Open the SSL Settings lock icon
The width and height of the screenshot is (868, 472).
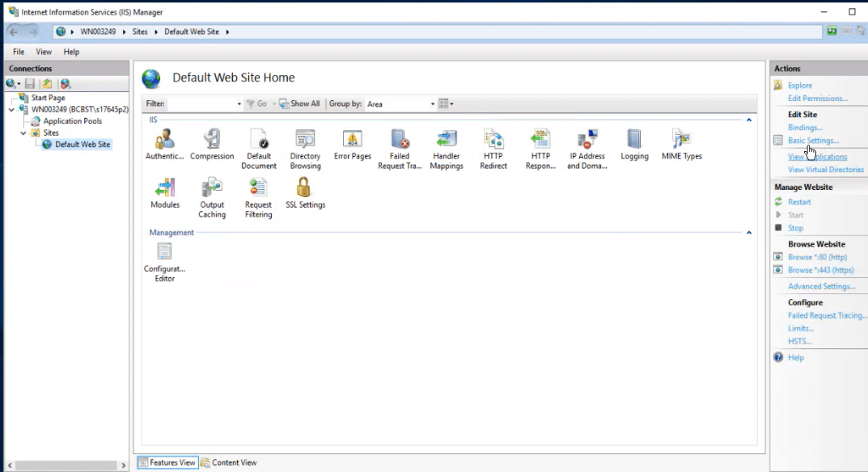tap(305, 188)
